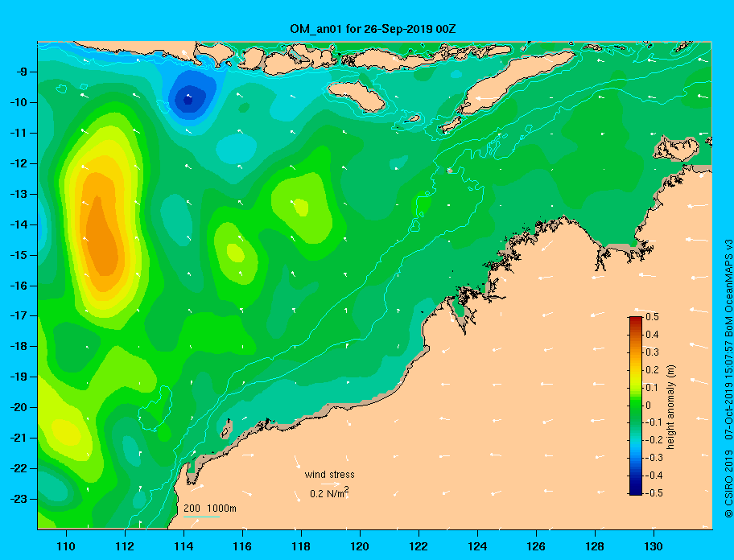Click latitude label '-17' on the axis
734x560 pixels.
pyautogui.click(x=19, y=315)
